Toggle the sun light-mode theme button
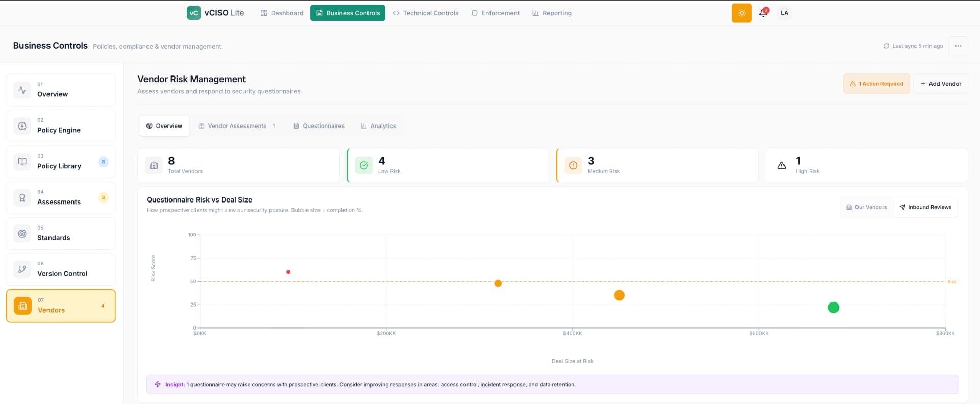The height and width of the screenshot is (404, 980). click(x=742, y=13)
